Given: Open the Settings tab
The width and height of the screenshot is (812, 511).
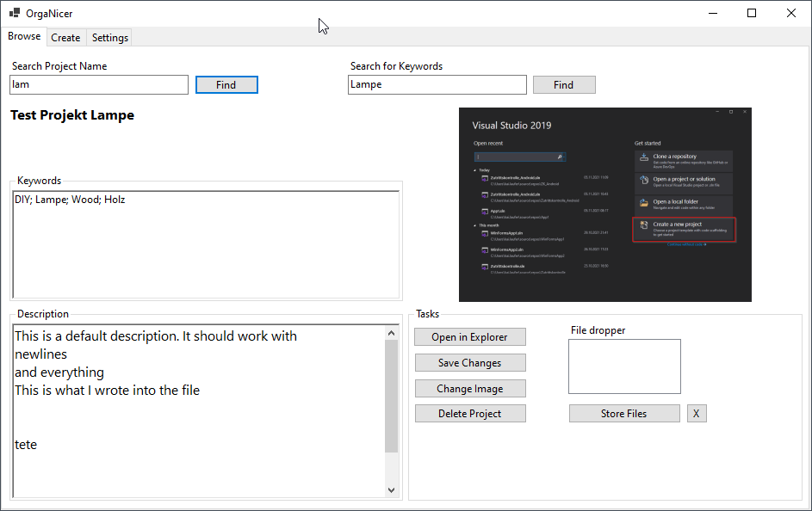Looking at the screenshot, I should click(109, 37).
